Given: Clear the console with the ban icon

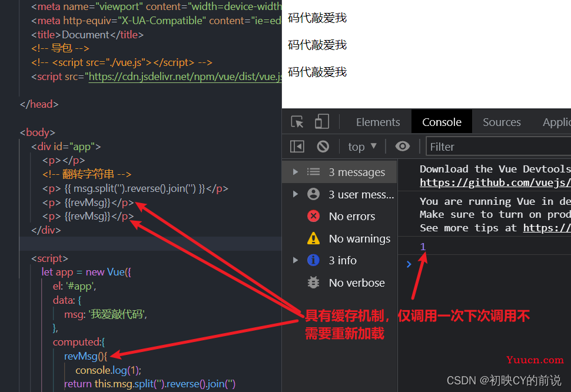Looking at the screenshot, I should [x=323, y=147].
